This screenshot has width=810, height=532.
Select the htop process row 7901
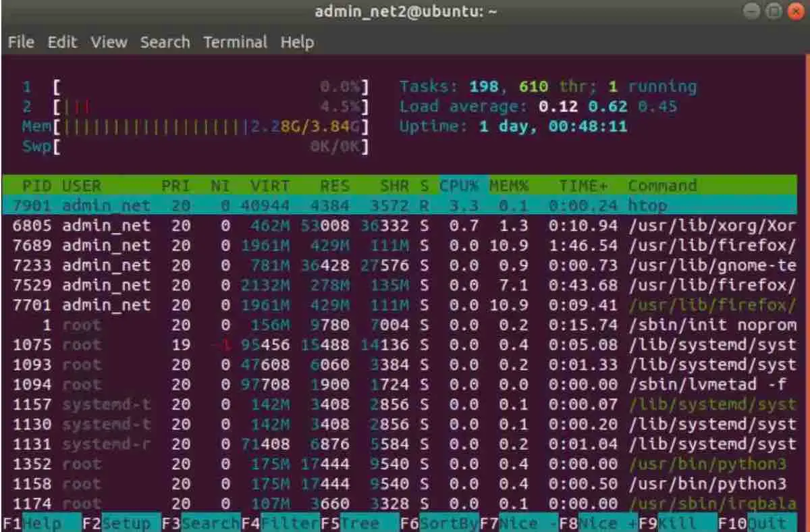pos(400,205)
